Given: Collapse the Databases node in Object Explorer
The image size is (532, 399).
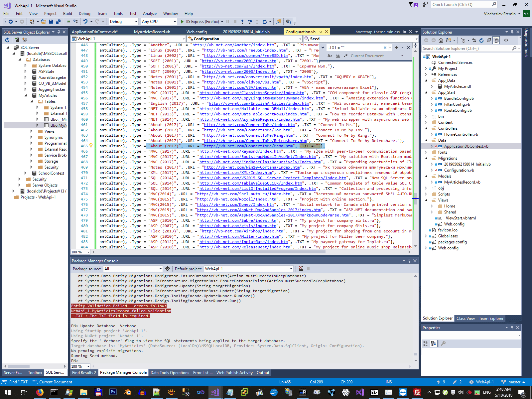Looking at the screenshot, I should pos(19,60).
